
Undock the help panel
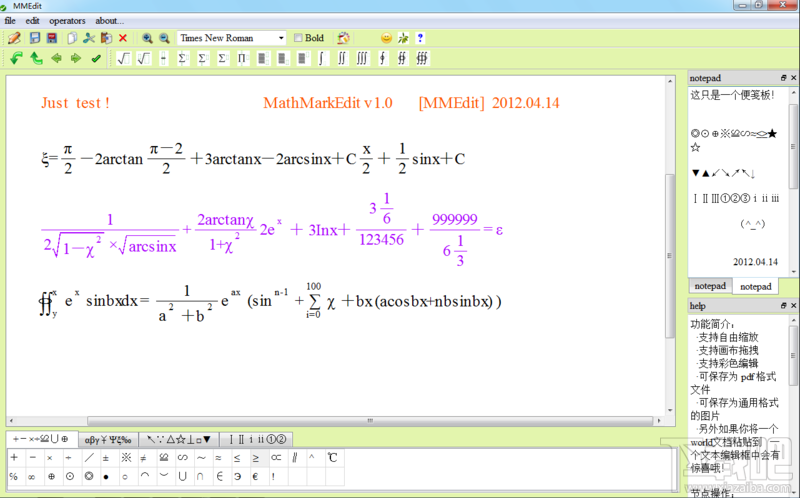[x=784, y=305]
